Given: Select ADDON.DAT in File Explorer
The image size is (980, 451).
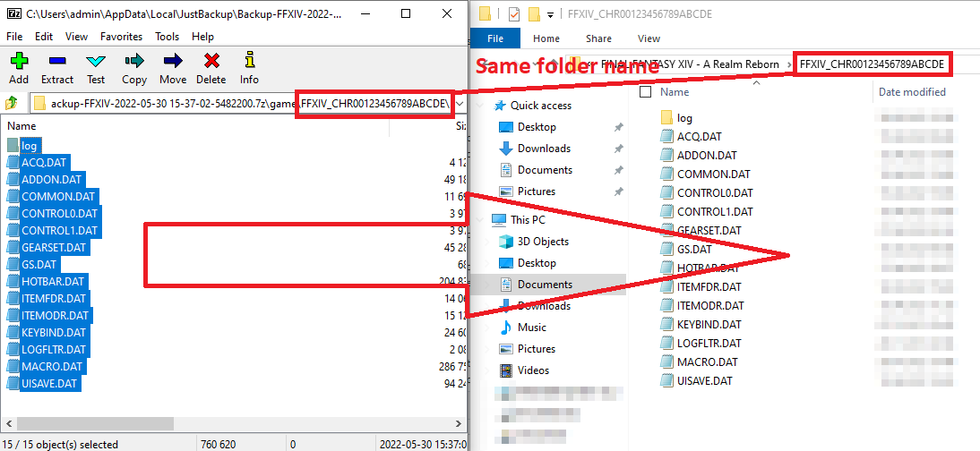Looking at the screenshot, I should pyautogui.click(x=700, y=155).
